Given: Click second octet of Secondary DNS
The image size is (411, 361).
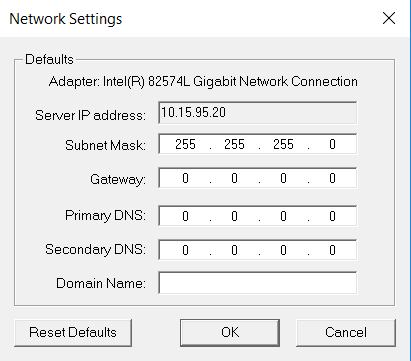Looking at the screenshot, I should (234, 250).
